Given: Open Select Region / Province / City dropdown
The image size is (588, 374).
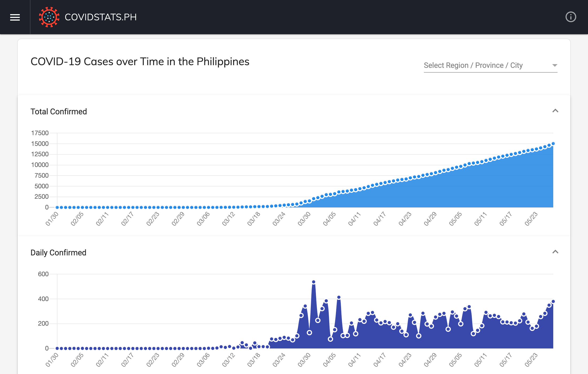Looking at the screenshot, I should coord(490,65).
